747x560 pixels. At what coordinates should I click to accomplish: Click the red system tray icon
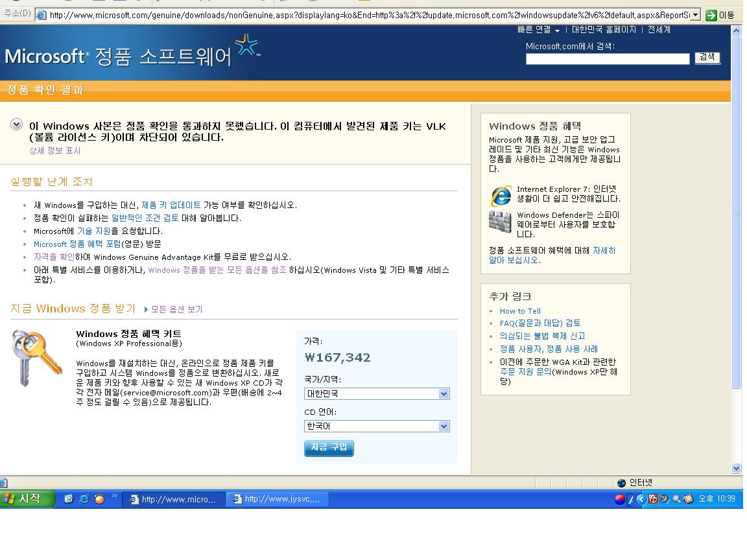[654, 499]
